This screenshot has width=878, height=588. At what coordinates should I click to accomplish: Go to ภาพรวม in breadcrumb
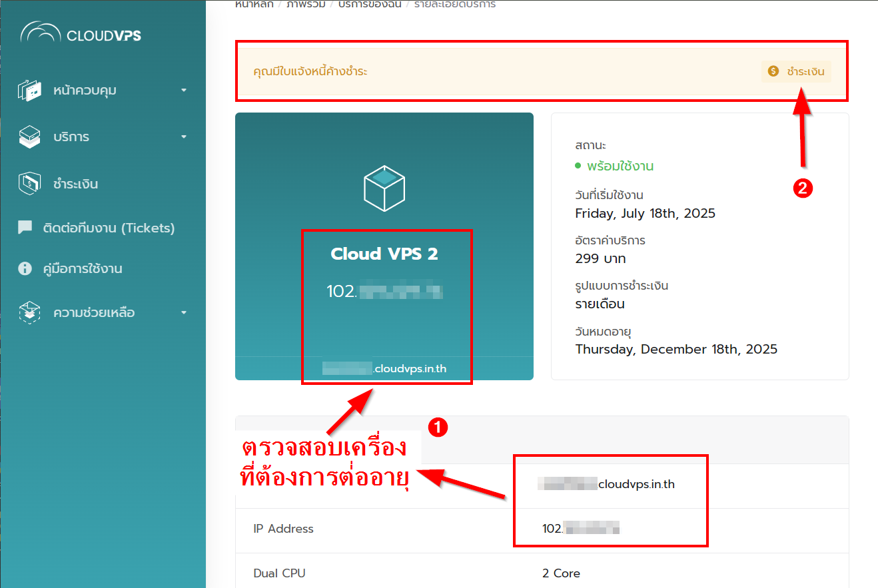pyautogui.click(x=306, y=5)
